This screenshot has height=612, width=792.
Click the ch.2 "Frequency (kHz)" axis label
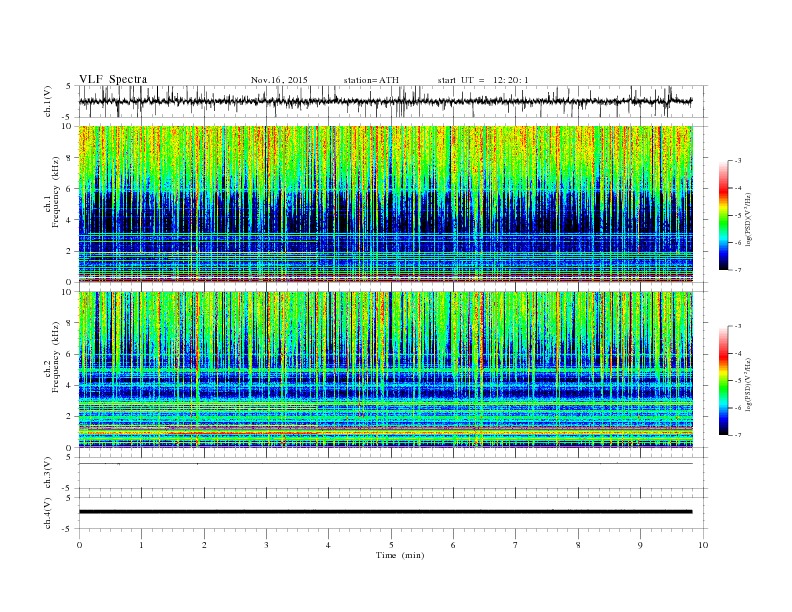[56, 358]
